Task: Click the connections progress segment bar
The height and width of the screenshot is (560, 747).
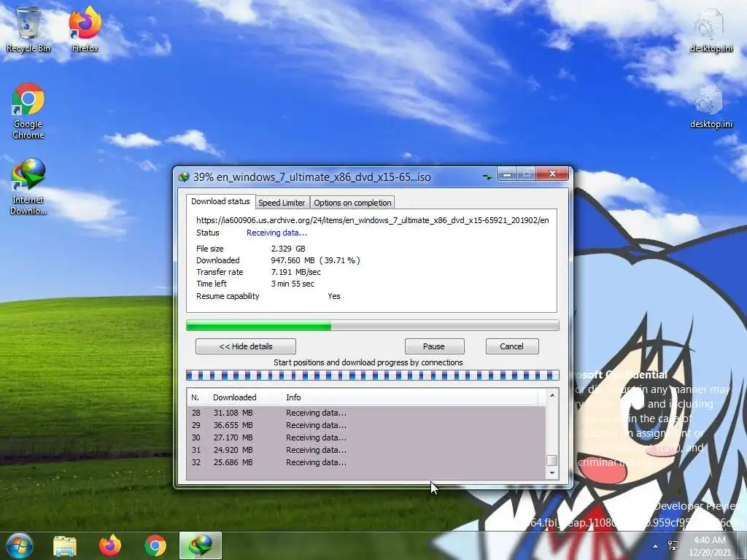Action: tap(372, 376)
